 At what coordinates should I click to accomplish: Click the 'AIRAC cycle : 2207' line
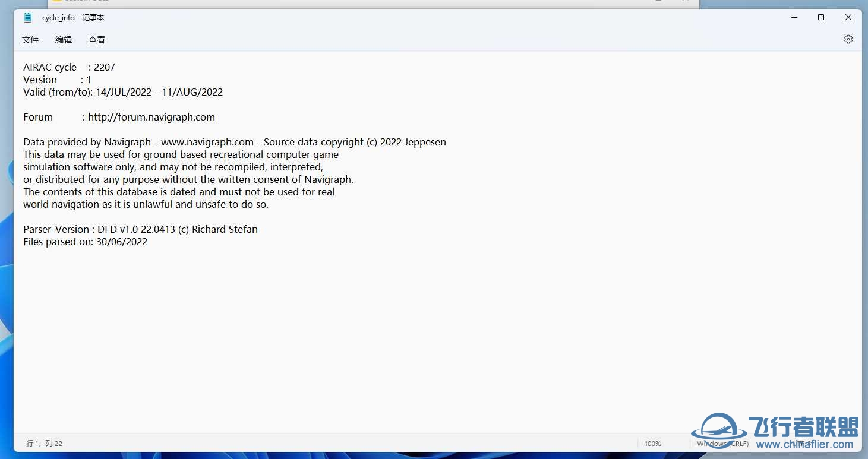pos(69,67)
